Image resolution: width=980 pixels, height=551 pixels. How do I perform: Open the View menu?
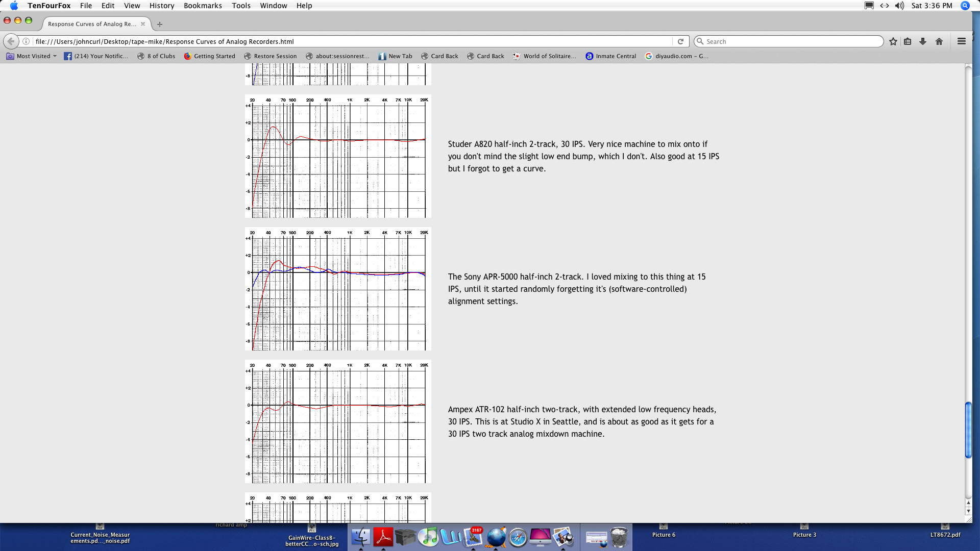point(132,6)
